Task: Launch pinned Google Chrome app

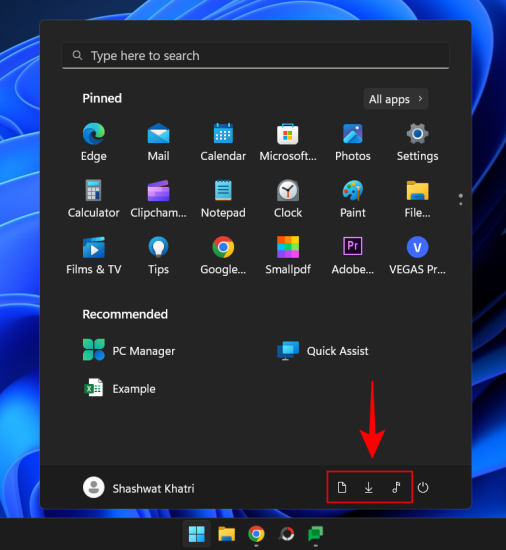Action: pos(223,255)
